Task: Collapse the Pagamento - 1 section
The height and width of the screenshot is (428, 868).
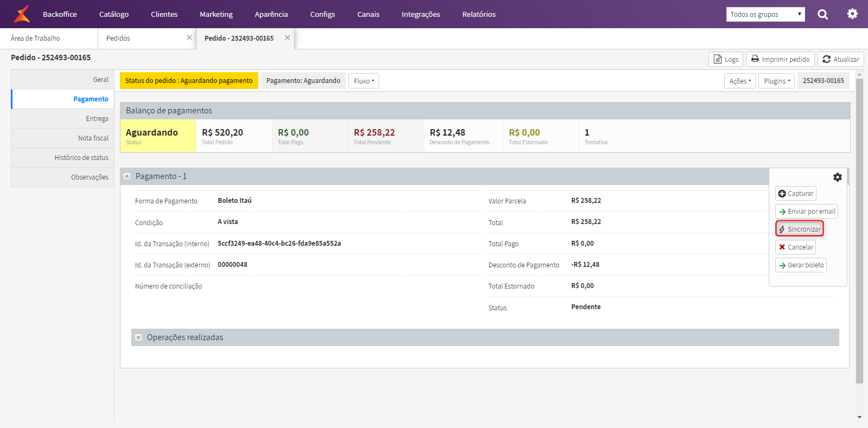Action: point(127,176)
